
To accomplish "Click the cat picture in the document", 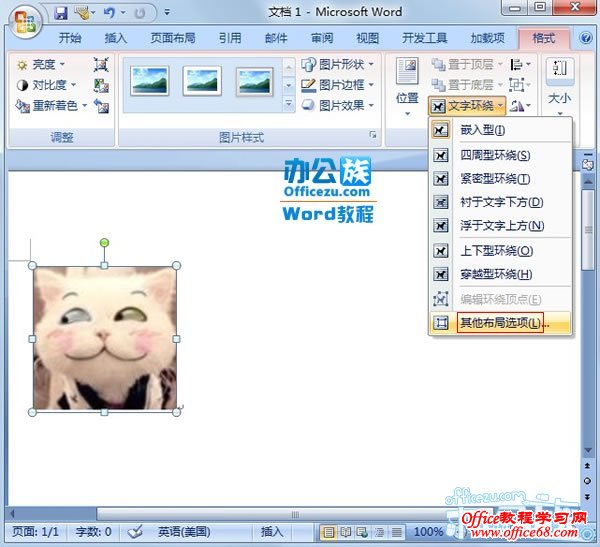I will 105,339.
